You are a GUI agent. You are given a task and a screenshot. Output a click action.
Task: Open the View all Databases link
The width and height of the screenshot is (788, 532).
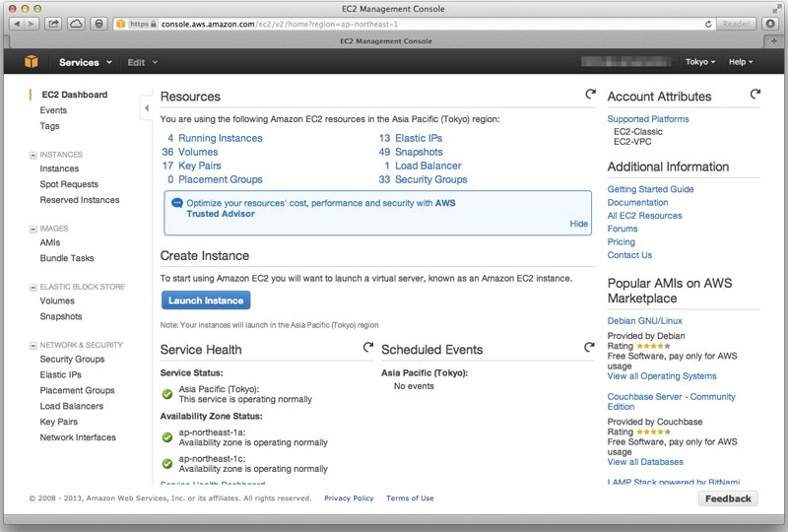click(x=645, y=462)
